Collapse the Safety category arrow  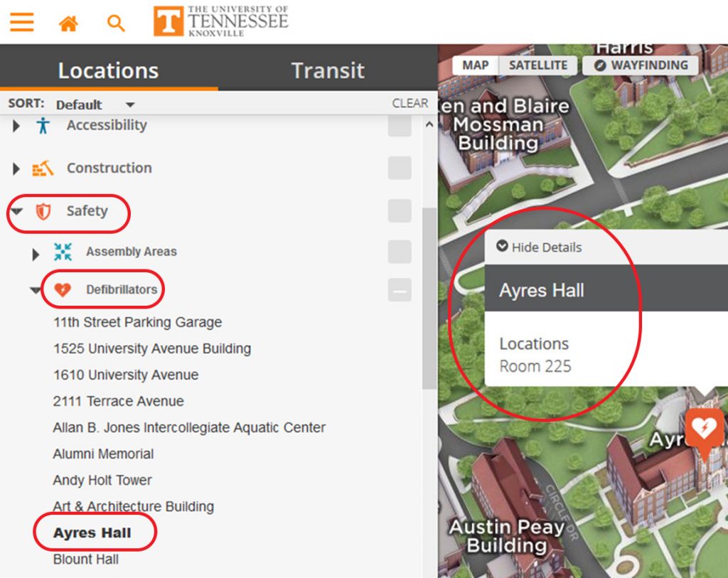[17, 211]
